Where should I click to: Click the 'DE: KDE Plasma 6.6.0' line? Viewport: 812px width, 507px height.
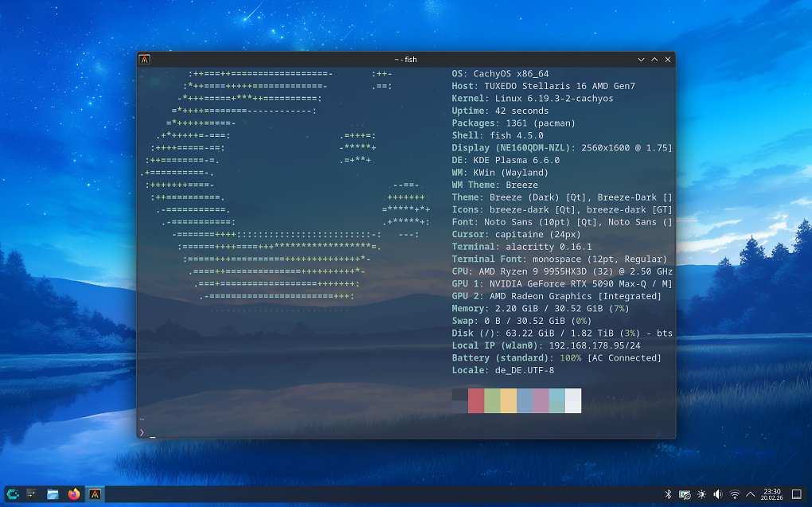(506, 161)
